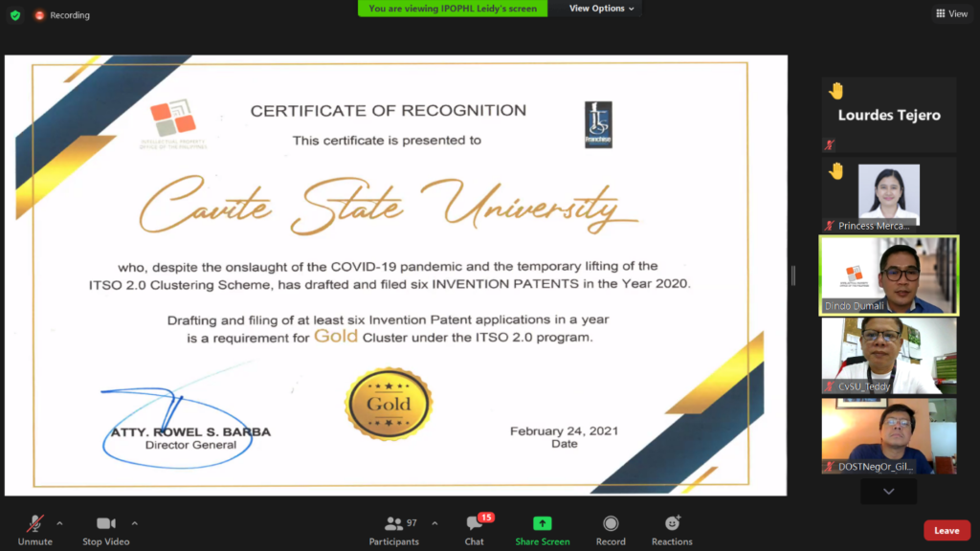Click 'CERTIFICATE OF RECOGNITION' heading
The width and height of the screenshot is (980, 551).
coord(389,111)
